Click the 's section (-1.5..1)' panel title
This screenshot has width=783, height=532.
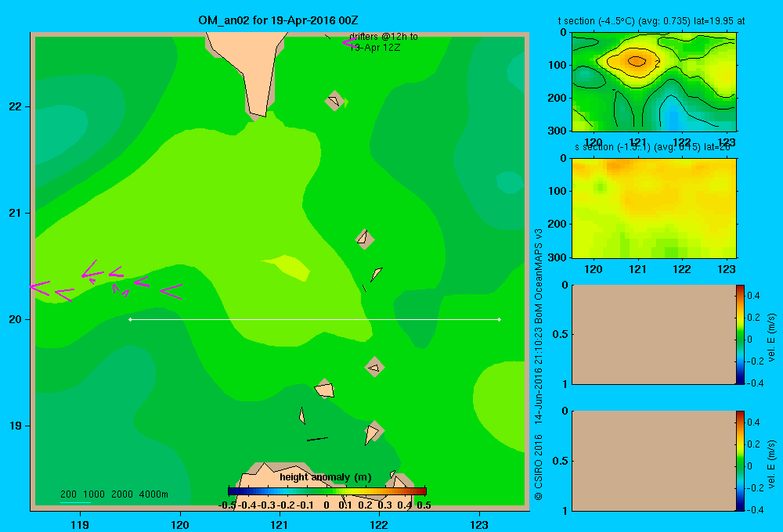(x=653, y=147)
